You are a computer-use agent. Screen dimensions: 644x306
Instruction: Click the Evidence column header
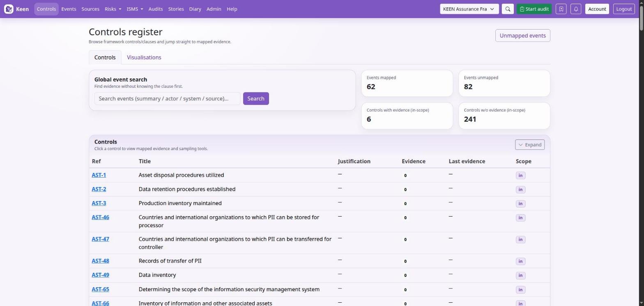[x=413, y=161]
